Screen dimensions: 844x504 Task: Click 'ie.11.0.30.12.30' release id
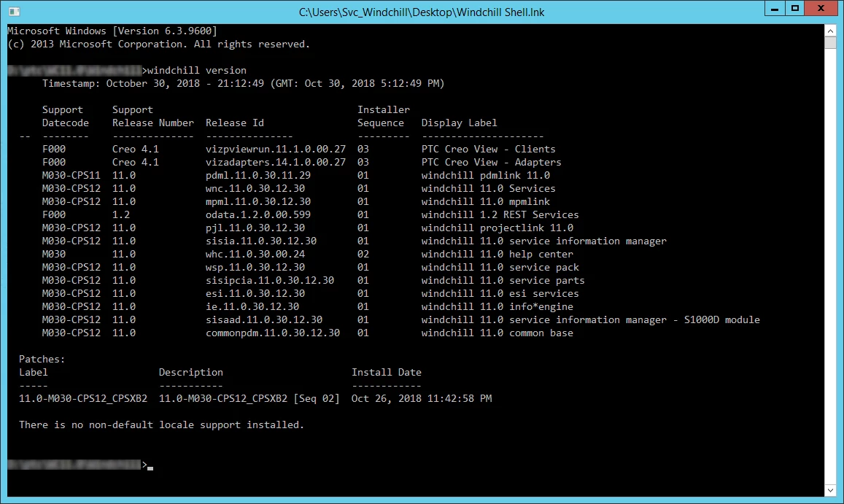coord(252,306)
